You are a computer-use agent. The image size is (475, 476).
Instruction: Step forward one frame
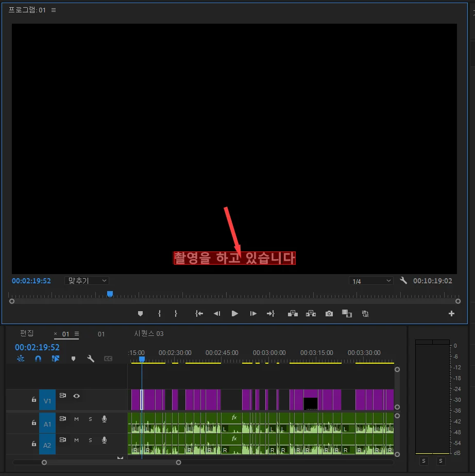[x=253, y=314]
